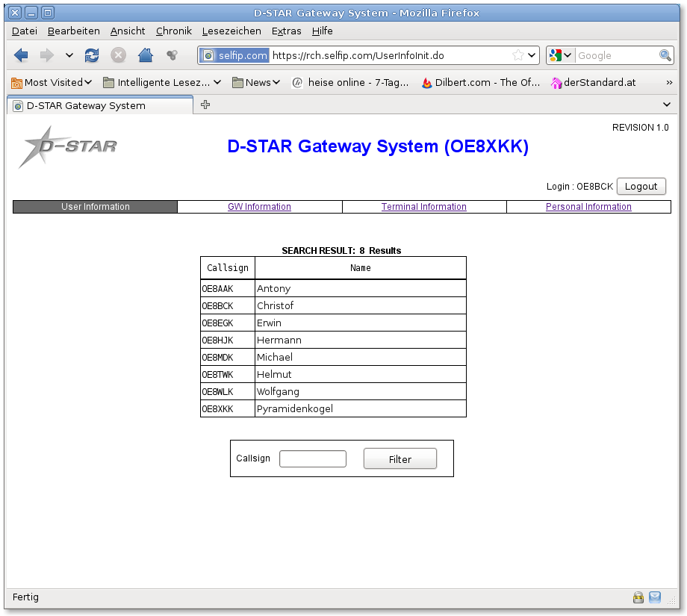Screen dimensions: 687x616
Task: Click the grey forward arrow button
Action: (46, 55)
